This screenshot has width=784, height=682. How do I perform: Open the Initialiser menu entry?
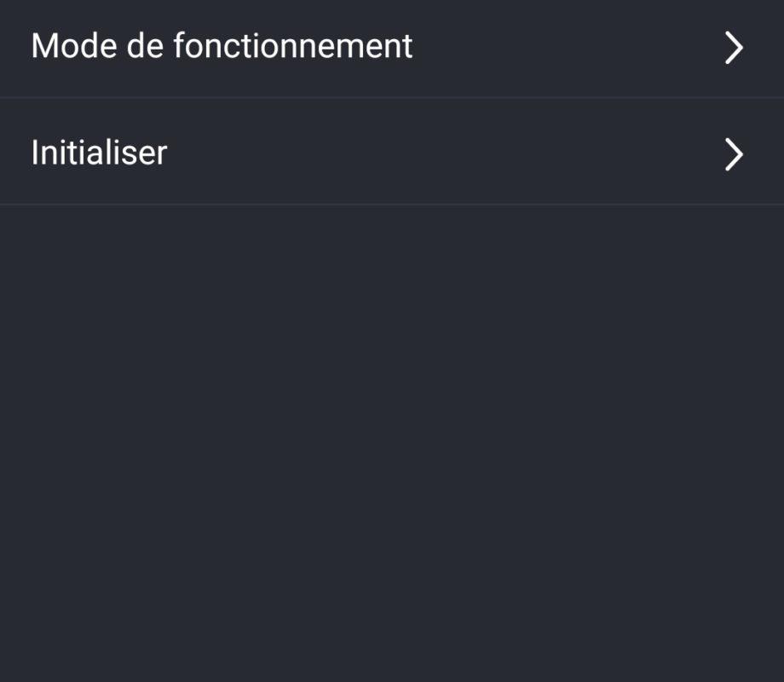(x=392, y=152)
